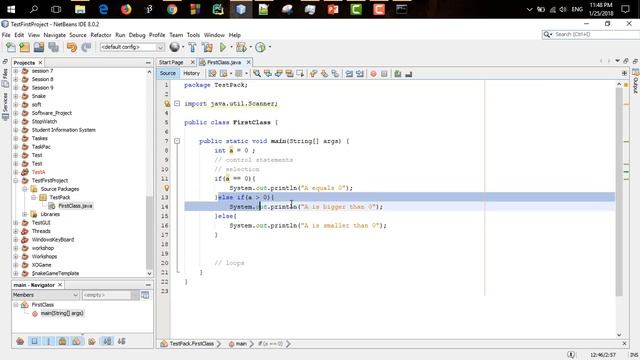Select FirstClass.java in Projects tree
This screenshot has width=640, height=360.
coord(76,206)
